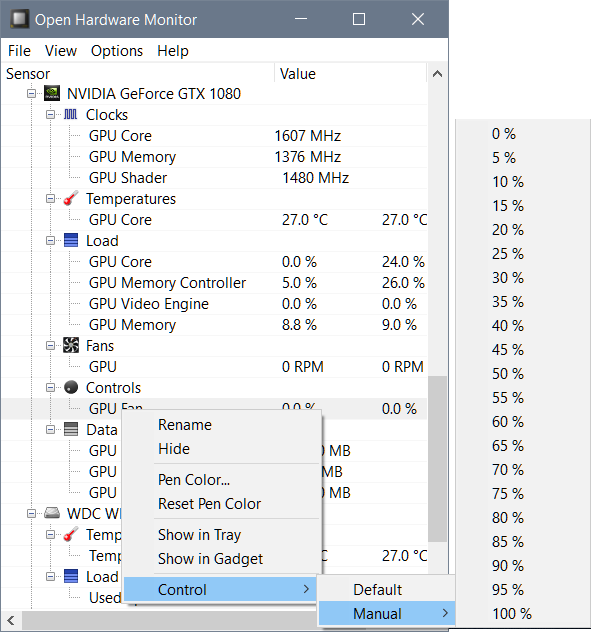Click the hard drive thermometer icon
Image resolution: width=591 pixels, height=632 pixels.
click(71, 534)
